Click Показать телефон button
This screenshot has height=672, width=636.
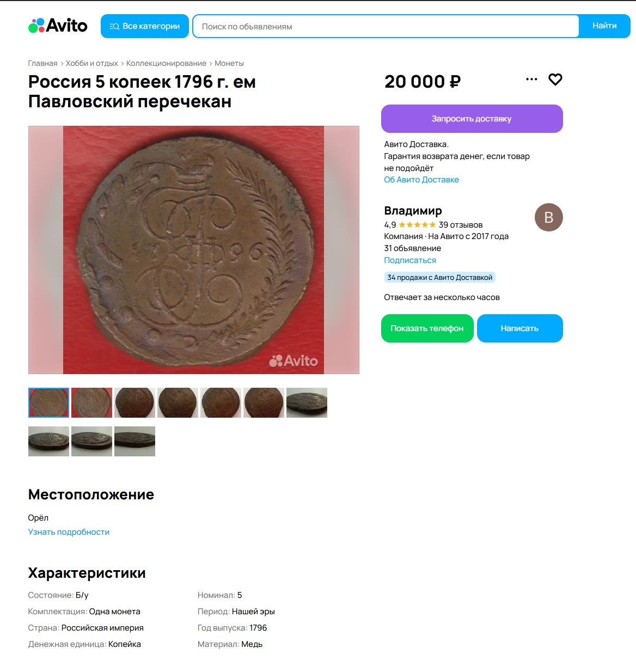click(427, 328)
